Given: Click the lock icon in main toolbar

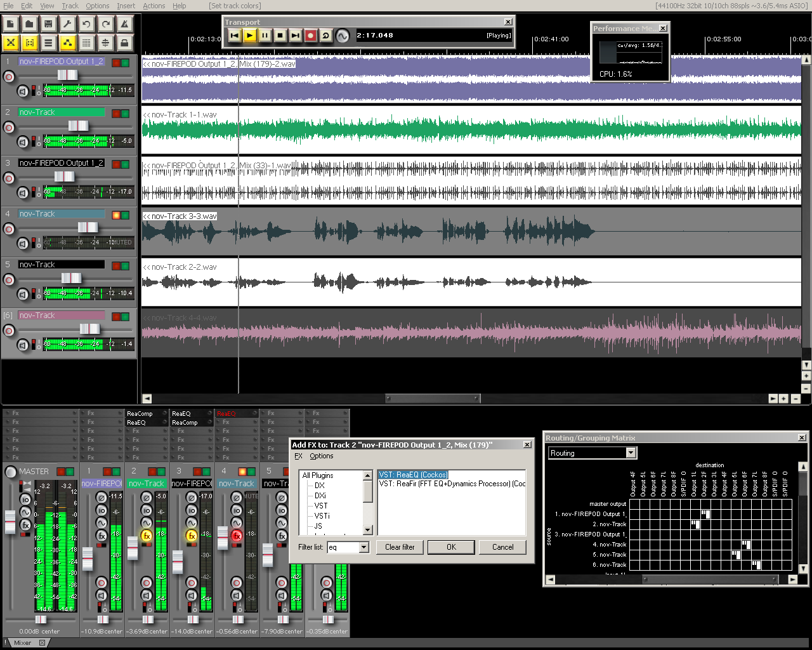Looking at the screenshot, I should (x=125, y=43).
